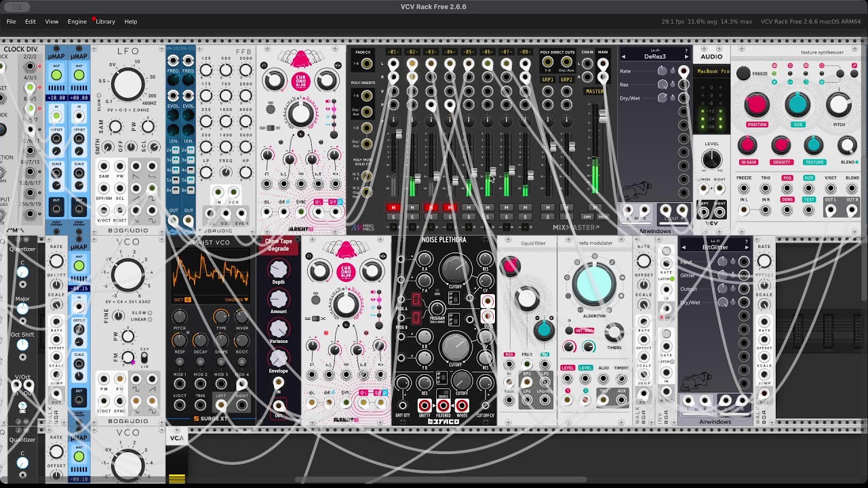Click the SIZE knob on texture synthesizer
This screenshot has height=488, width=868.
797,105
